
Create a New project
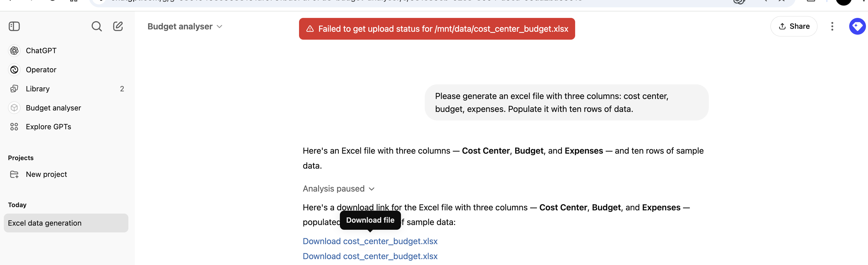(46, 174)
